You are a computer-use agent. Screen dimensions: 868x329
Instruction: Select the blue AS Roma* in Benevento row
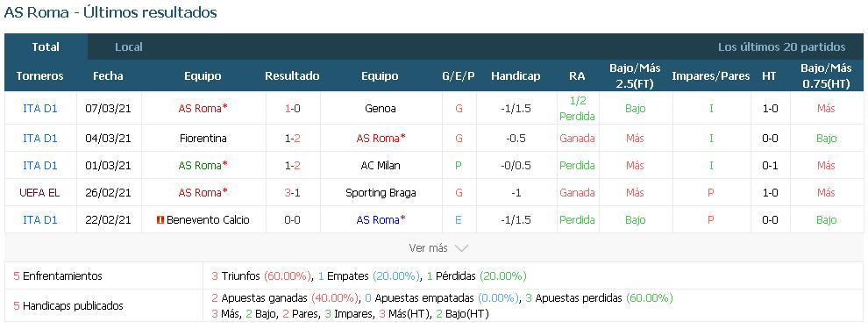tap(381, 220)
